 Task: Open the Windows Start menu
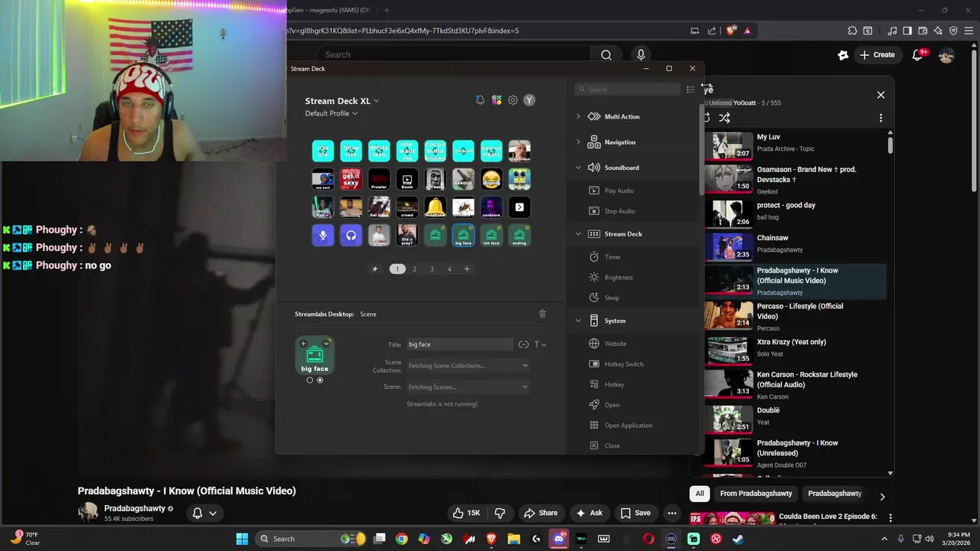(x=242, y=539)
